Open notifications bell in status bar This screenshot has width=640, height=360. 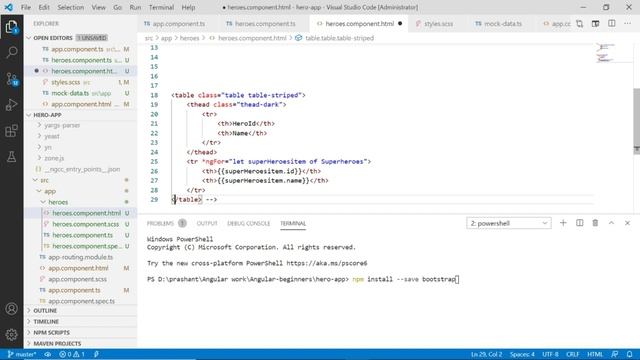[629, 354]
